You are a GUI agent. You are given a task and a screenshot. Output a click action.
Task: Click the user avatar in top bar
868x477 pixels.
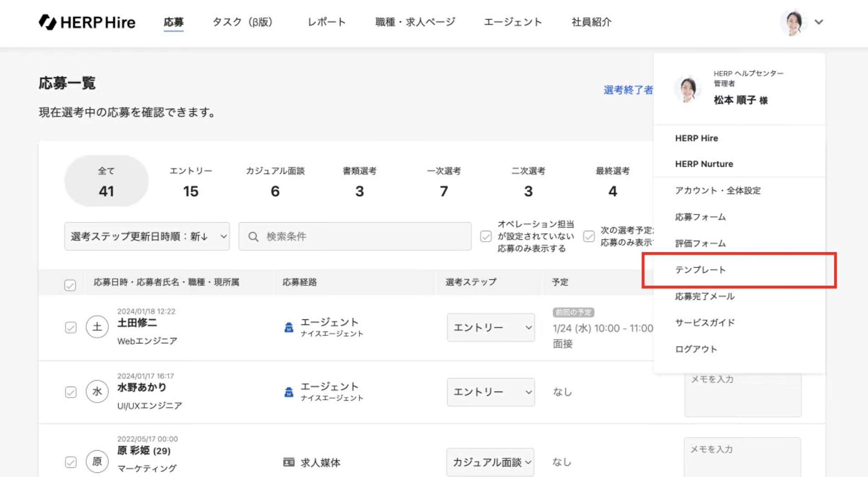point(793,22)
